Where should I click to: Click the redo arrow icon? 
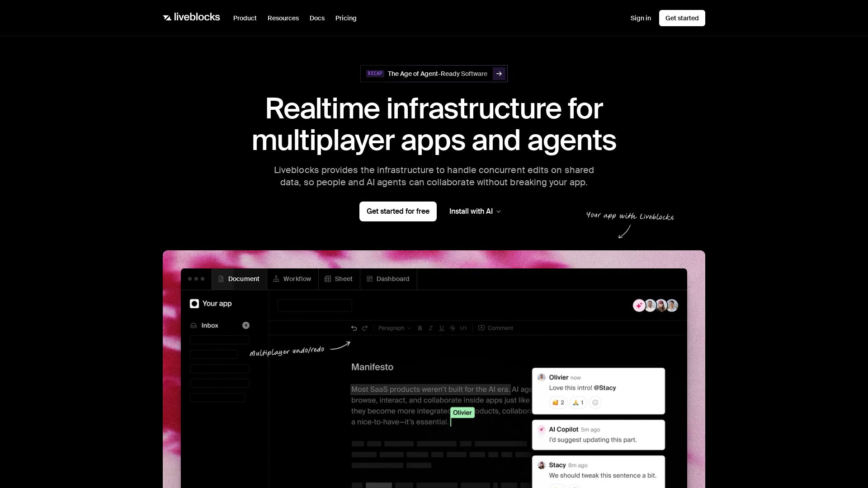365,328
